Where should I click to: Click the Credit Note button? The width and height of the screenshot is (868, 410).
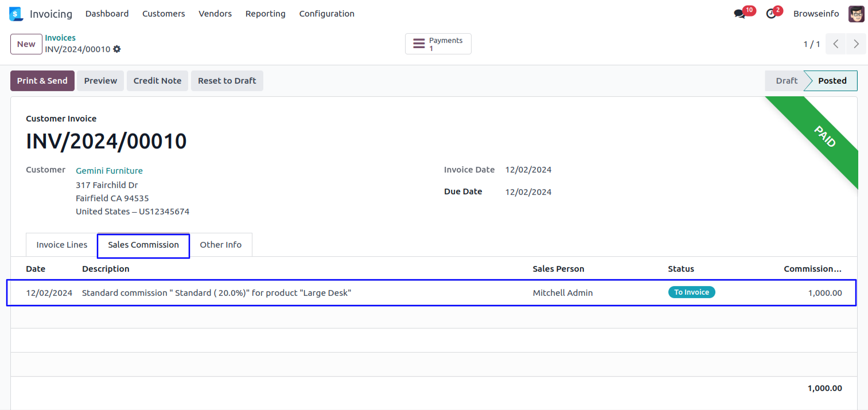coord(157,81)
